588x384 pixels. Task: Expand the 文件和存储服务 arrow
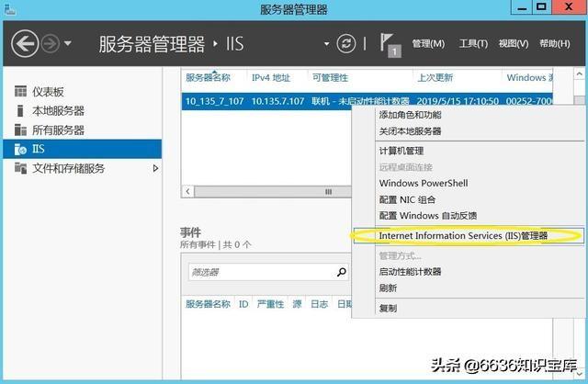point(155,168)
